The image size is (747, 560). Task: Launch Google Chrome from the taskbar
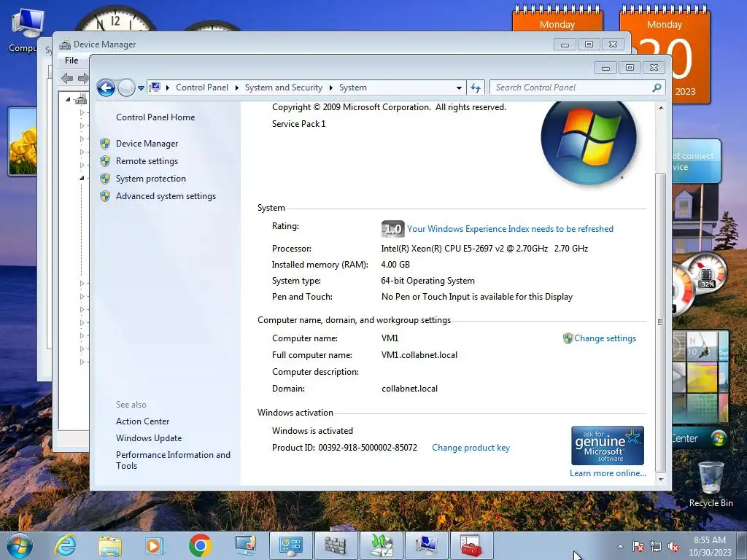coord(200,545)
